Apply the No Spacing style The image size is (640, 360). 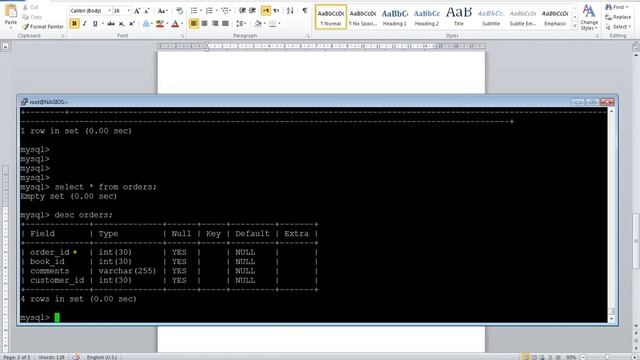(x=363, y=17)
